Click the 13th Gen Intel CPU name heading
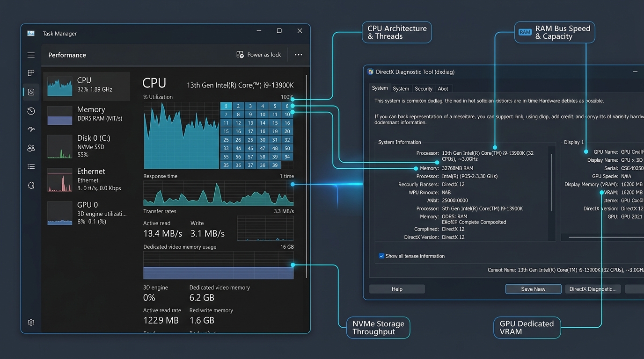 tap(240, 85)
